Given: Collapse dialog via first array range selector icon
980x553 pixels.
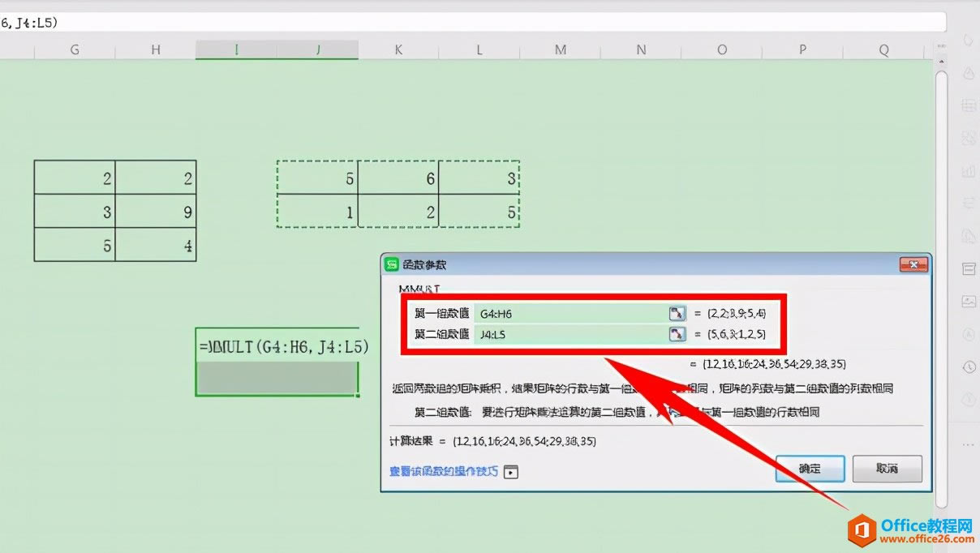Looking at the screenshot, I should point(677,313).
